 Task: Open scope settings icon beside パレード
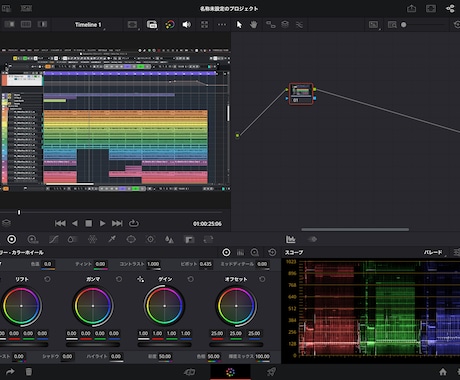coord(456,252)
